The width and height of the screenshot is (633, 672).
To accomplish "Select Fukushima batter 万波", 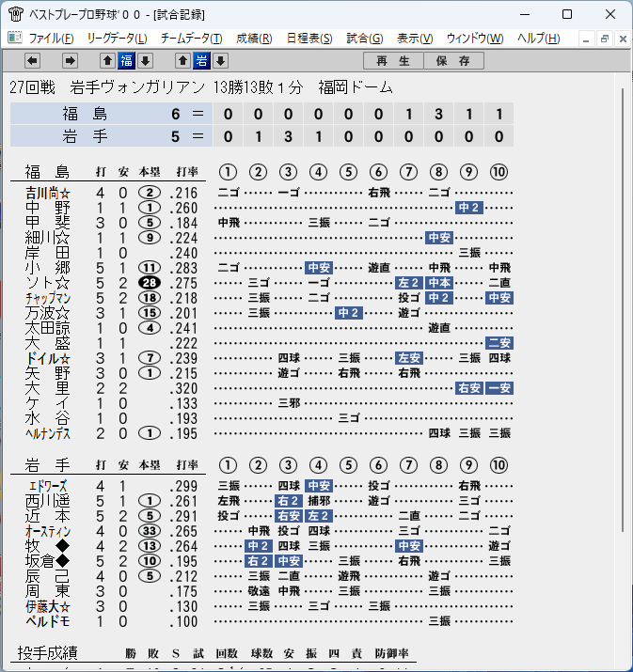I will coord(48,313).
